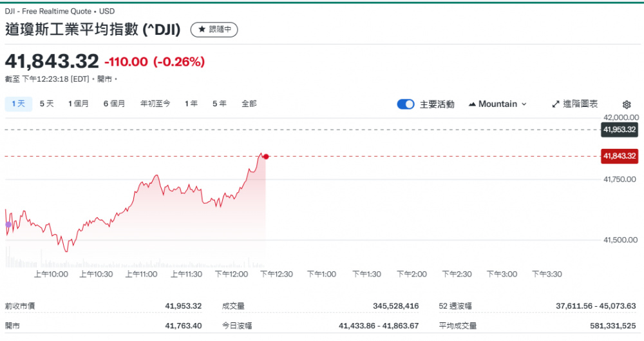Click the red 41,843.32 axis price label
Screen dimensions: 644x341
(619, 156)
